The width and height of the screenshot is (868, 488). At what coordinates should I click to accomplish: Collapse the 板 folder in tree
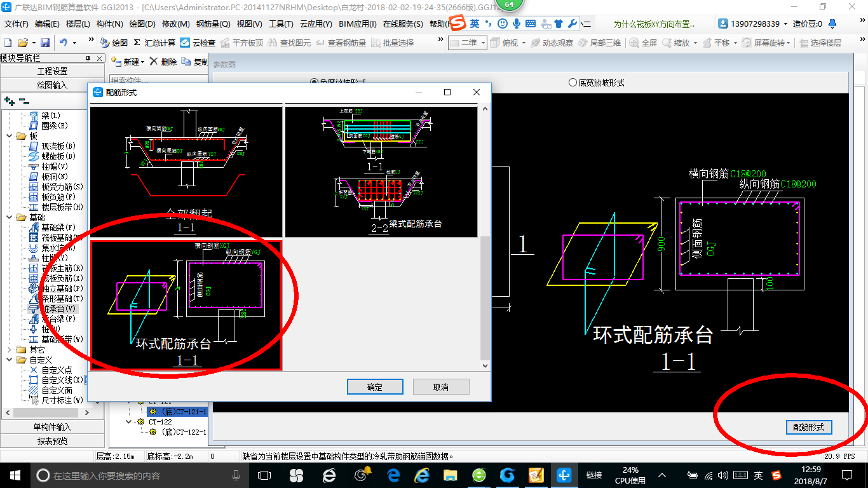pos(9,136)
